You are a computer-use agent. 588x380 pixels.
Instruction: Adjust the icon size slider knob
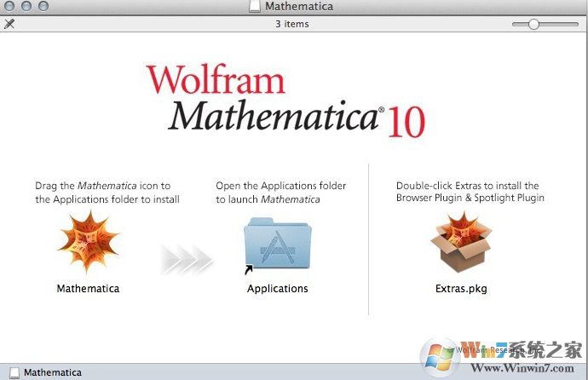533,24
